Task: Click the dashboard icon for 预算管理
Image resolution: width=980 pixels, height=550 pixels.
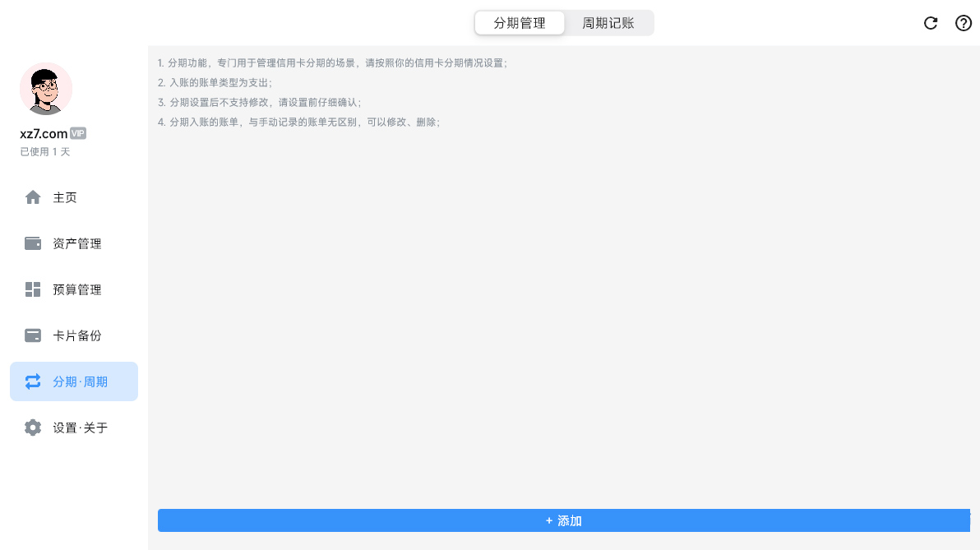Action: tap(33, 289)
